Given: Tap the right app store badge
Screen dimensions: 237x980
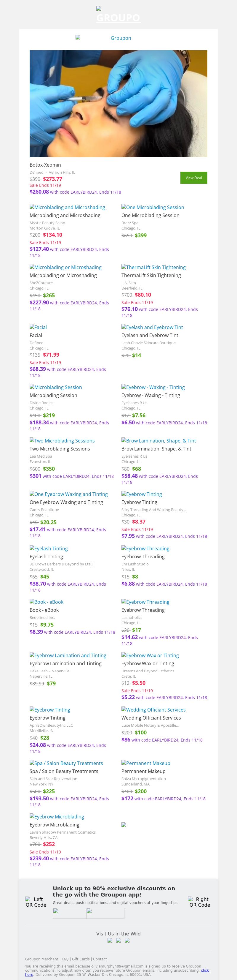Looking at the screenshot, I should pyautogui.click(x=105, y=913).
